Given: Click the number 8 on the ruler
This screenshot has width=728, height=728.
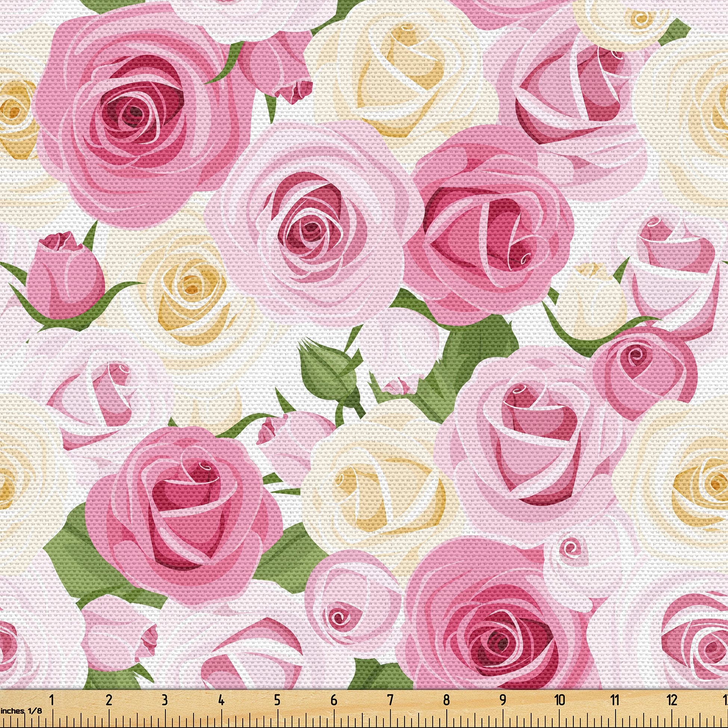Looking at the screenshot, I should click(x=446, y=700).
